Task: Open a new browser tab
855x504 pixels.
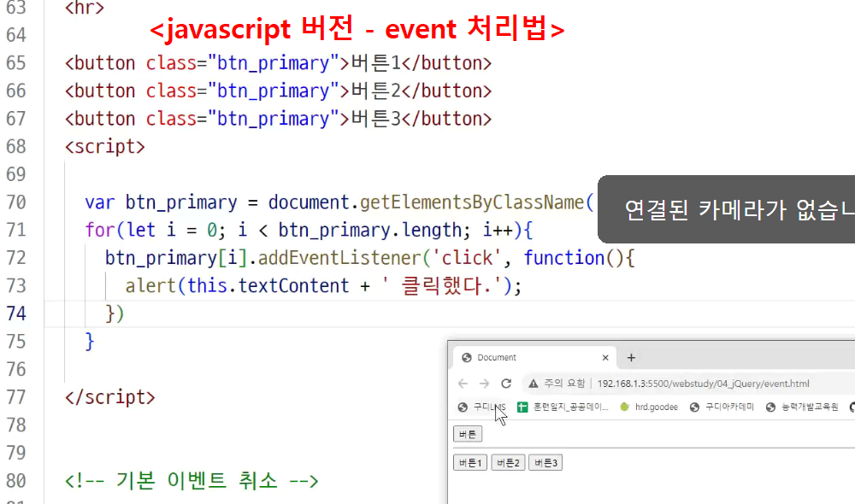Action: click(631, 358)
